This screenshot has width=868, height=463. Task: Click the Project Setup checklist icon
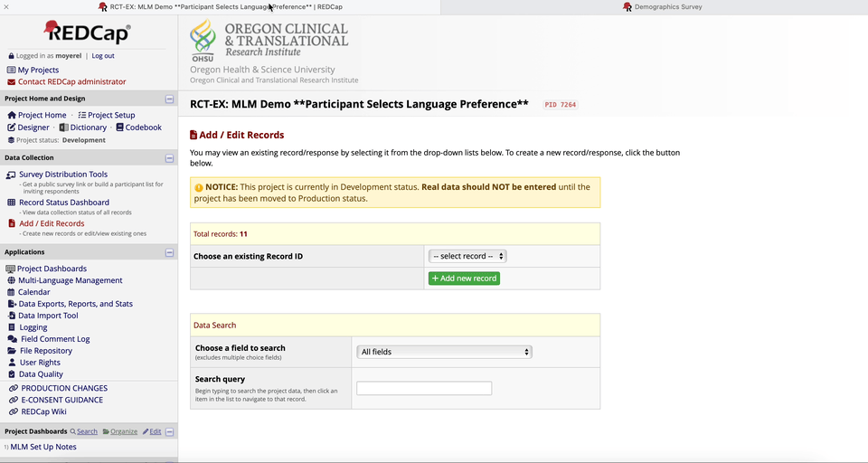coord(82,115)
